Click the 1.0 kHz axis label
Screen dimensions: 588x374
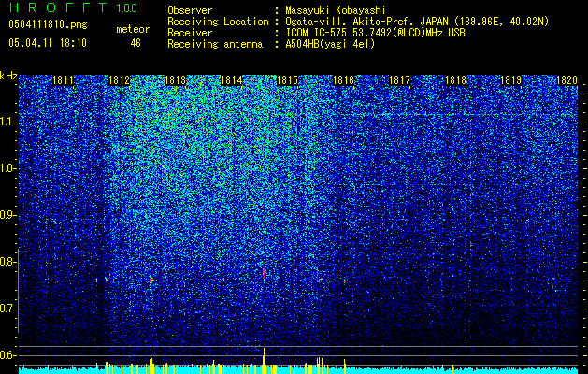[x=8, y=168]
